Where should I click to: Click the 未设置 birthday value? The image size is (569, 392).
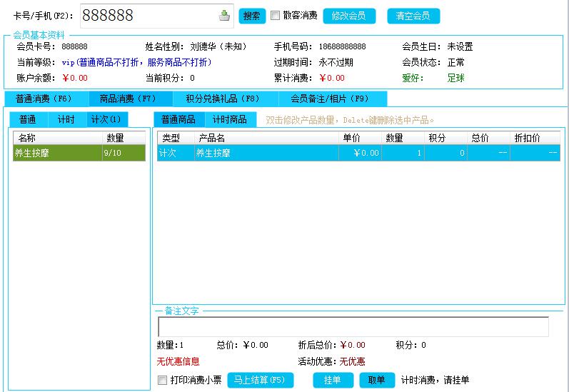tap(460, 46)
